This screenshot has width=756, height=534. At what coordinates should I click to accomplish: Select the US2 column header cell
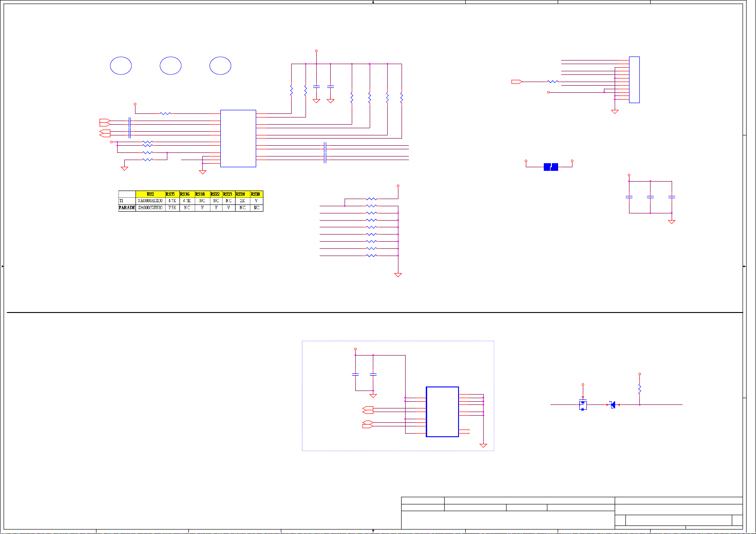[x=150, y=194]
